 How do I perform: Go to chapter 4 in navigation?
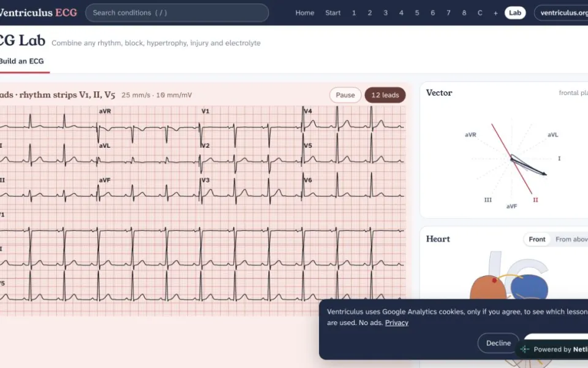[x=401, y=13]
